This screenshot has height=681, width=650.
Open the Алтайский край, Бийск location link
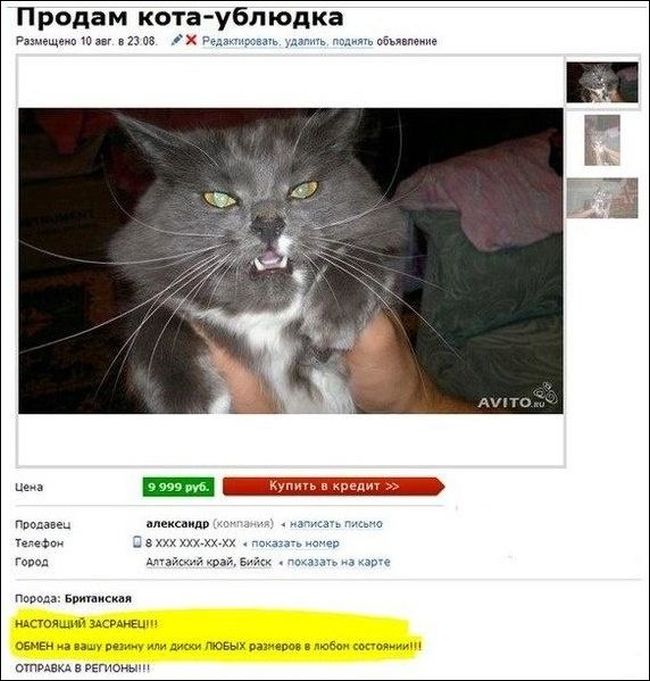(x=208, y=562)
